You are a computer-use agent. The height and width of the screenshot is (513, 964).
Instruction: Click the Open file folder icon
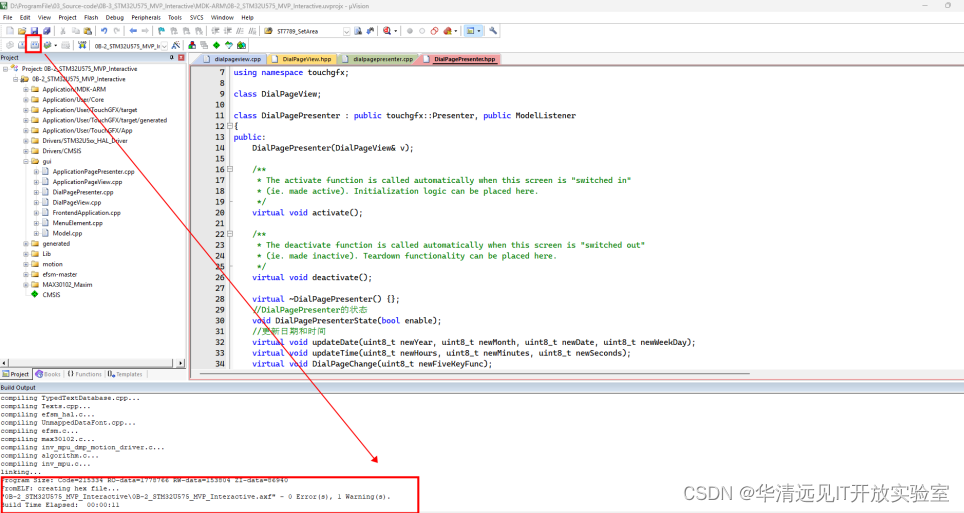(x=22, y=31)
